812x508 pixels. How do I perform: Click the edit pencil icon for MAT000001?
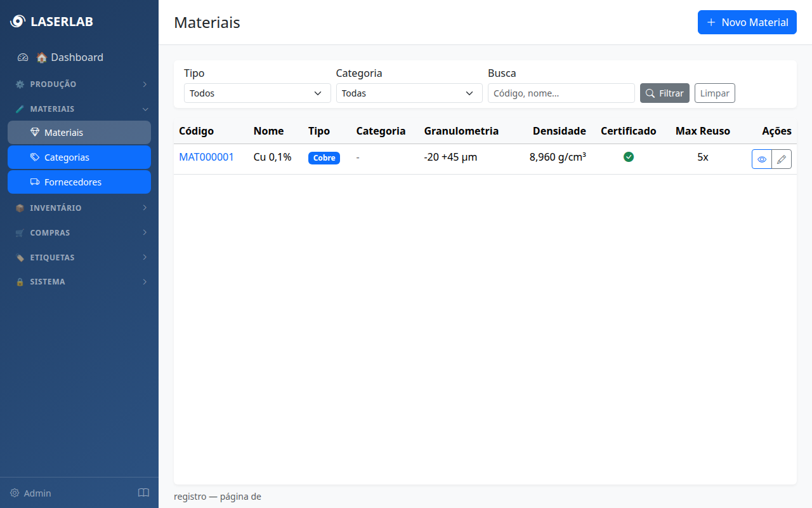pyautogui.click(x=782, y=159)
